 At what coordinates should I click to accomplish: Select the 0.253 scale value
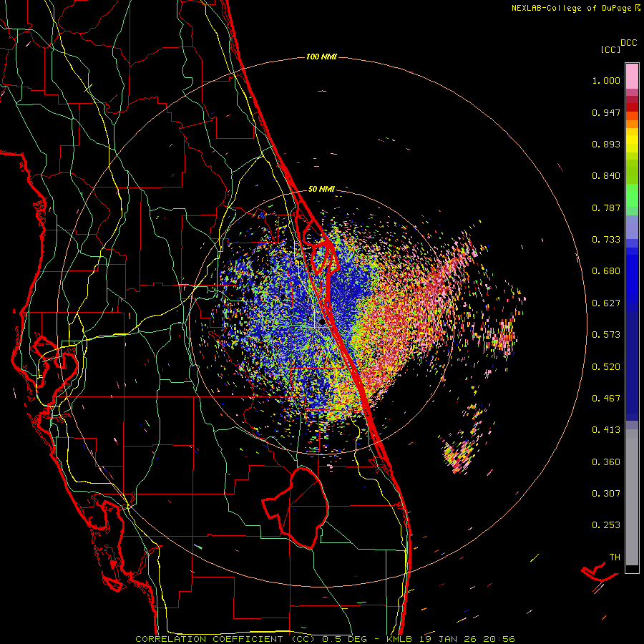(x=606, y=525)
